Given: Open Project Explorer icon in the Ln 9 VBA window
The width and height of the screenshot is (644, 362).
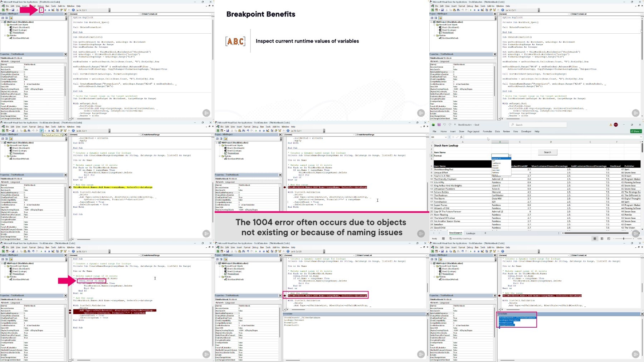Looking at the screenshot, I should click(272, 251).
